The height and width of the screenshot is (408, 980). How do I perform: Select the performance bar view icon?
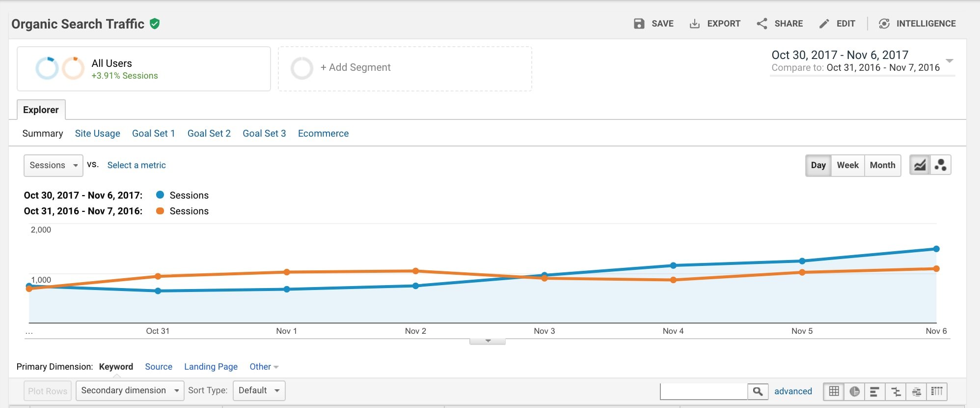(x=874, y=391)
